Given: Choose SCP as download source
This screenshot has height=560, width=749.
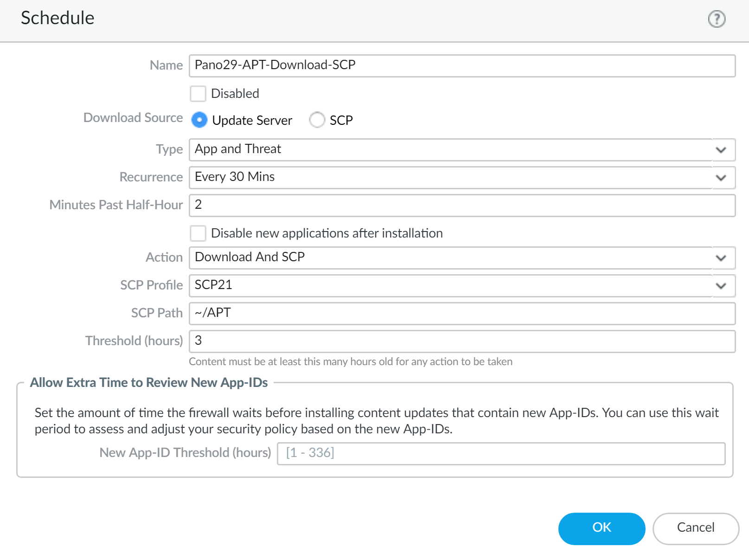Looking at the screenshot, I should (x=317, y=120).
